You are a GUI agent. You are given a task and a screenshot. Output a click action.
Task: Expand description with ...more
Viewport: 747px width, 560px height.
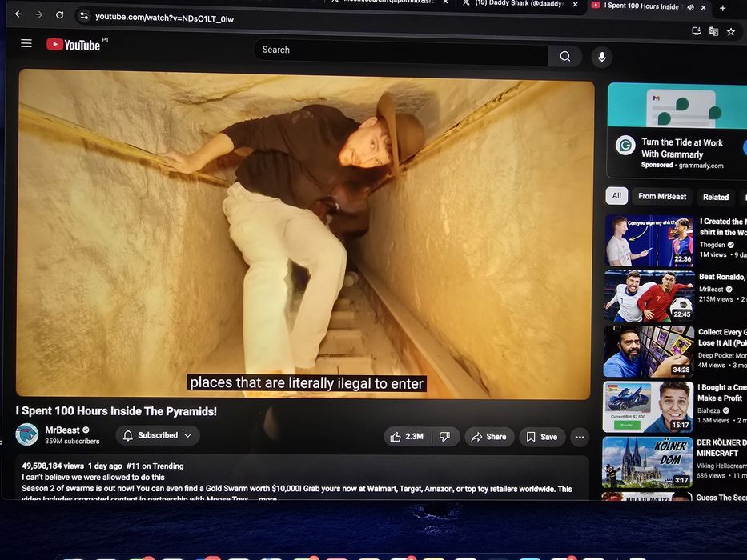tap(267, 498)
